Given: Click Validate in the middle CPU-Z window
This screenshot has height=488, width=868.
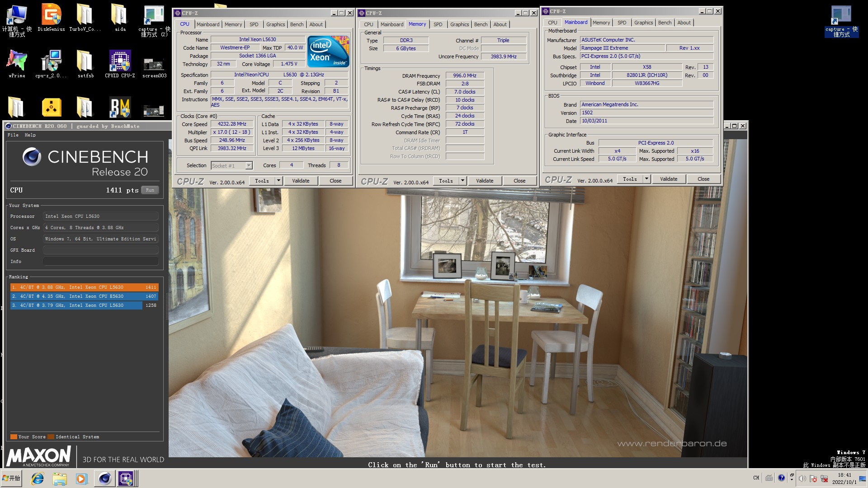Looking at the screenshot, I should 485,181.
